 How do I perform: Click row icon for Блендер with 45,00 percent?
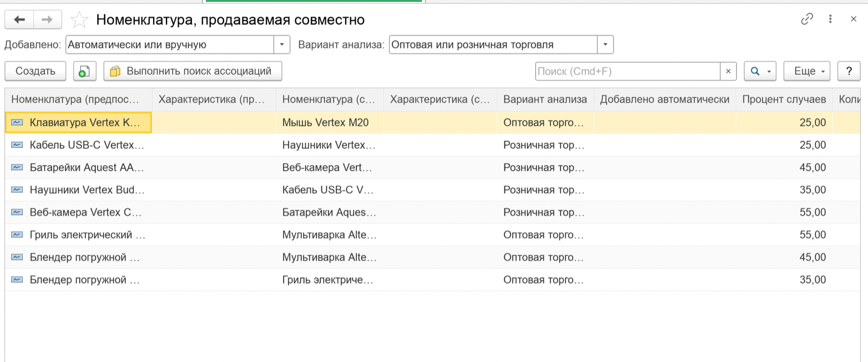point(17,257)
